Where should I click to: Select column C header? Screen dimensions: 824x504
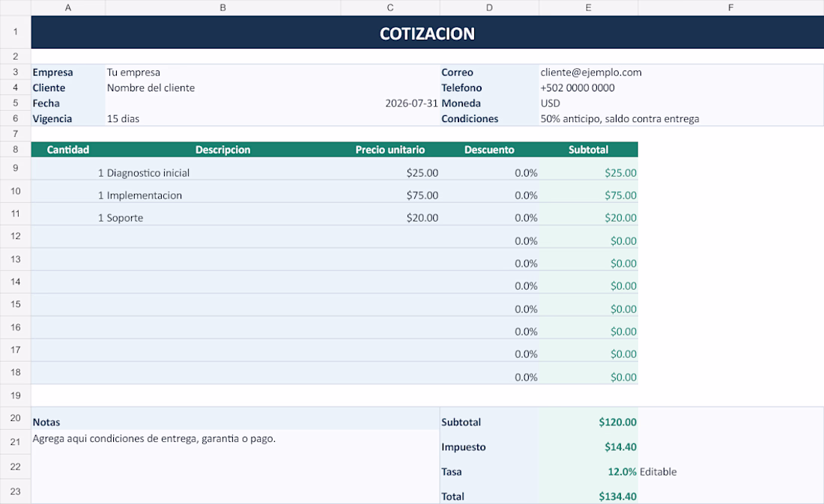pyautogui.click(x=390, y=7)
